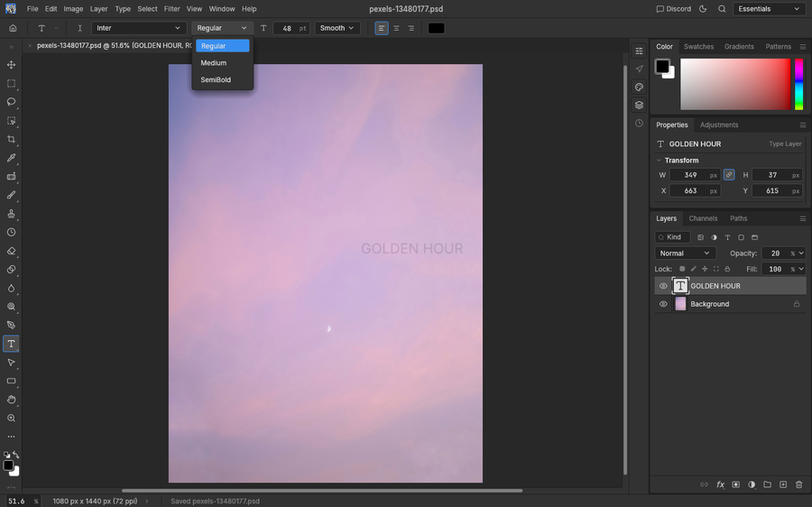Click the Home icon in options bar
The width and height of the screenshot is (812, 507).
(x=13, y=28)
